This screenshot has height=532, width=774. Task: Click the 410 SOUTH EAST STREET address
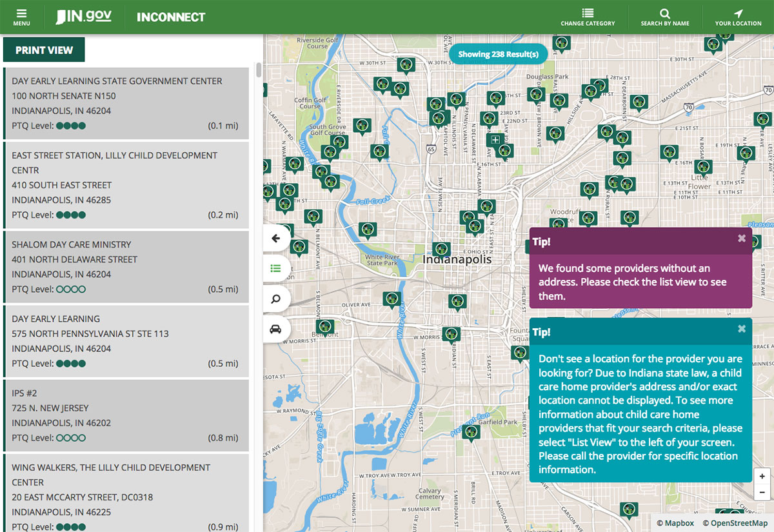coord(62,185)
